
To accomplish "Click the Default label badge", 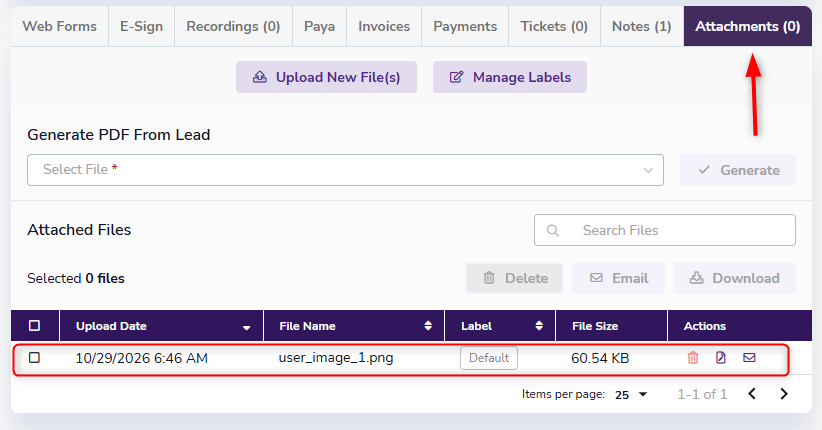I will [489, 358].
